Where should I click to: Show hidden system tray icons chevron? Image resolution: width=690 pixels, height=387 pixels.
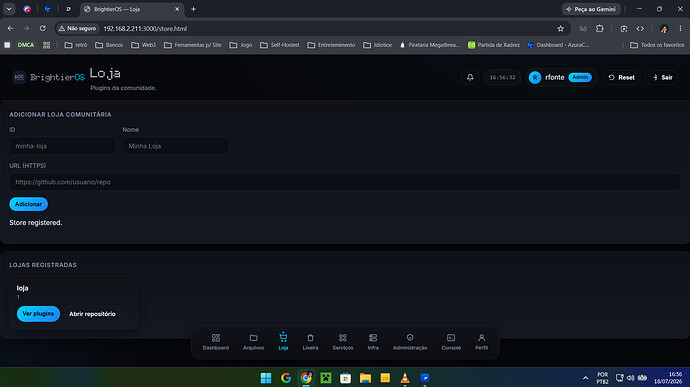click(x=585, y=378)
